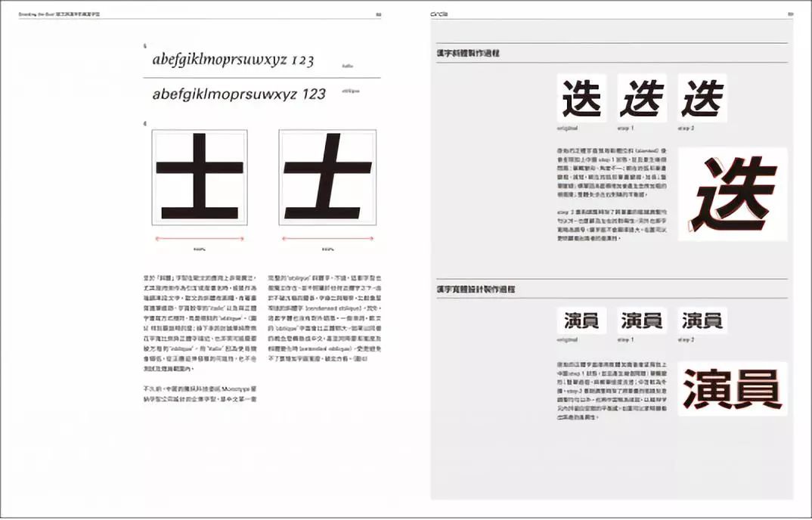This screenshot has height=520, width=812.
Task: Click the 漢字斜體製作過程 section heading
Action: 468,54
